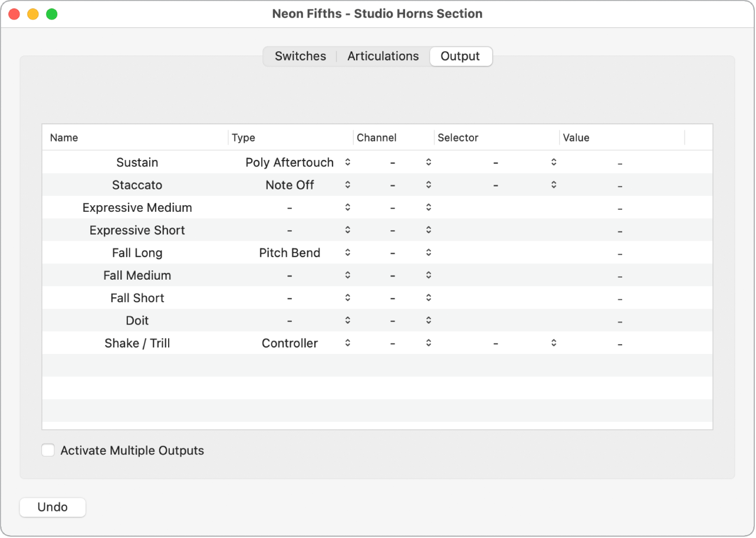Enable Activate Multiple Outputs checkbox
This screenshot has width=756, height=538.
click(48, 450)
